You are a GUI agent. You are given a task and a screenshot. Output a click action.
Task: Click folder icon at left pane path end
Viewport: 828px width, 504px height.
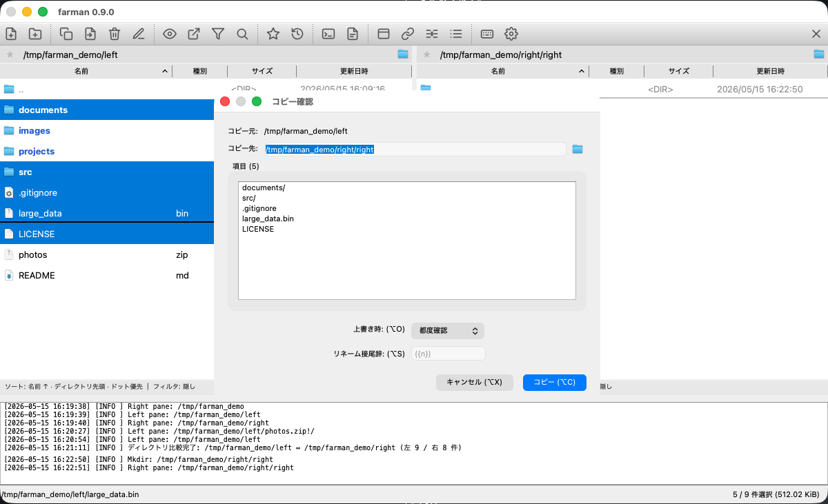point(403,54)
